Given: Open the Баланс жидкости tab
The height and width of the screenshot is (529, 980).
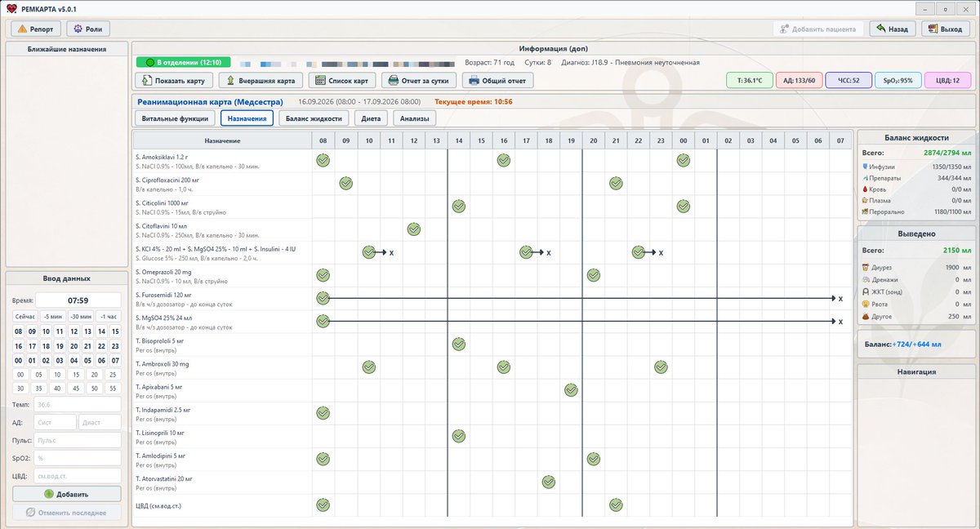Looking at the screenshot, I should click(314, 118).
